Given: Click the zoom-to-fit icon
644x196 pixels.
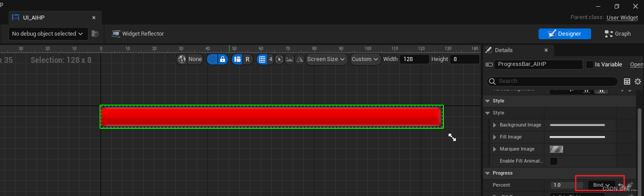Looking at the screenshot, I should pyautogui.click(x=279, y=59).
